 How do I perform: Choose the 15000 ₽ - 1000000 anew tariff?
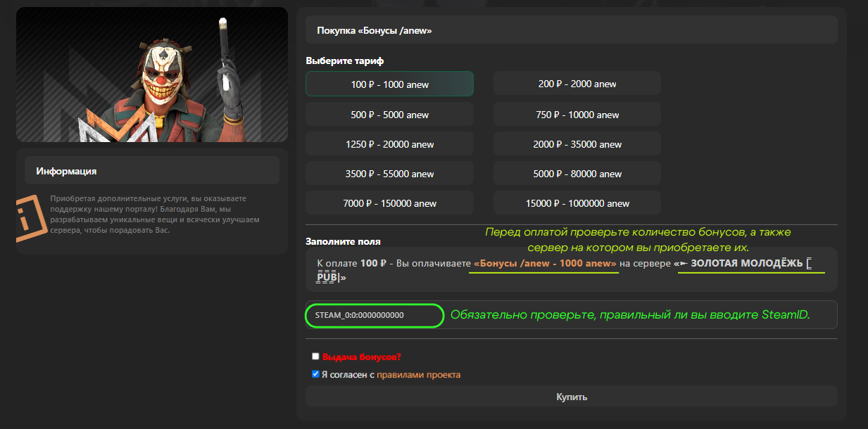(577, 203)
